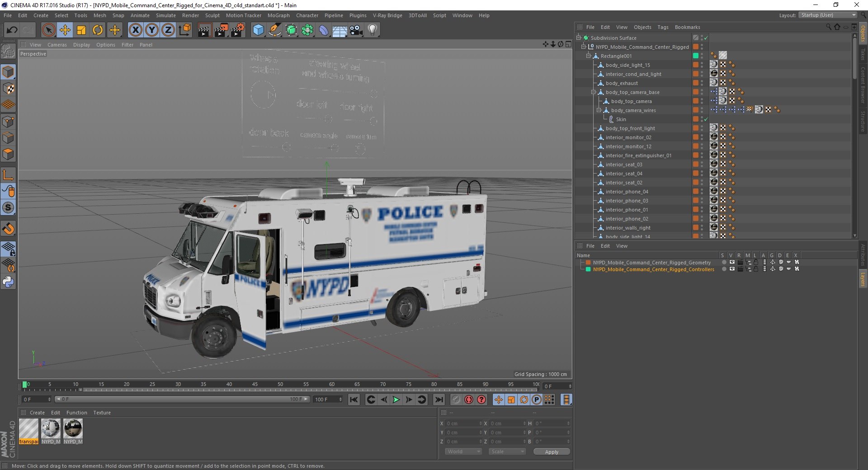868x470 pixels.
Task: Go to start of animation
Action: [x=354, y=399]
